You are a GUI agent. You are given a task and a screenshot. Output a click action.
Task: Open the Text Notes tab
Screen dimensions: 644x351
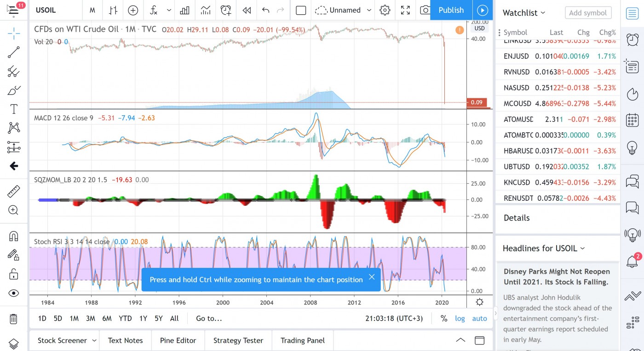click(x=125, y=340)
